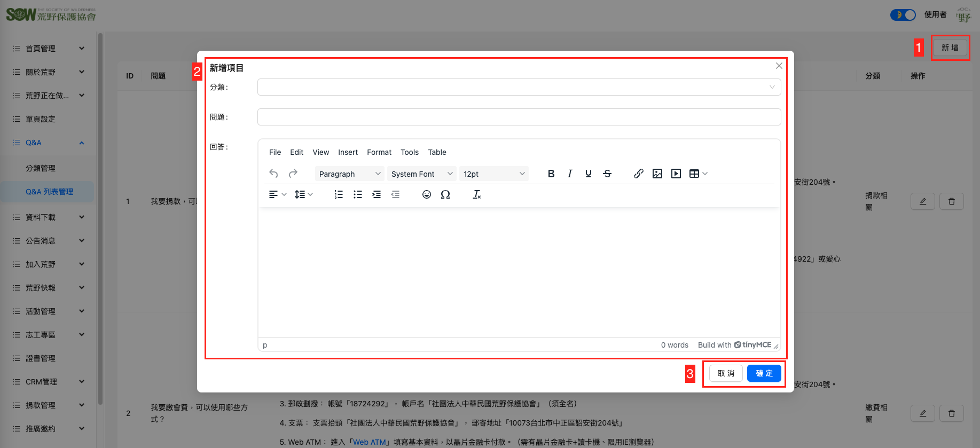Viewport: 980px width, 448px height.
Task: Click the underline formatting icon
Action: 589,174
